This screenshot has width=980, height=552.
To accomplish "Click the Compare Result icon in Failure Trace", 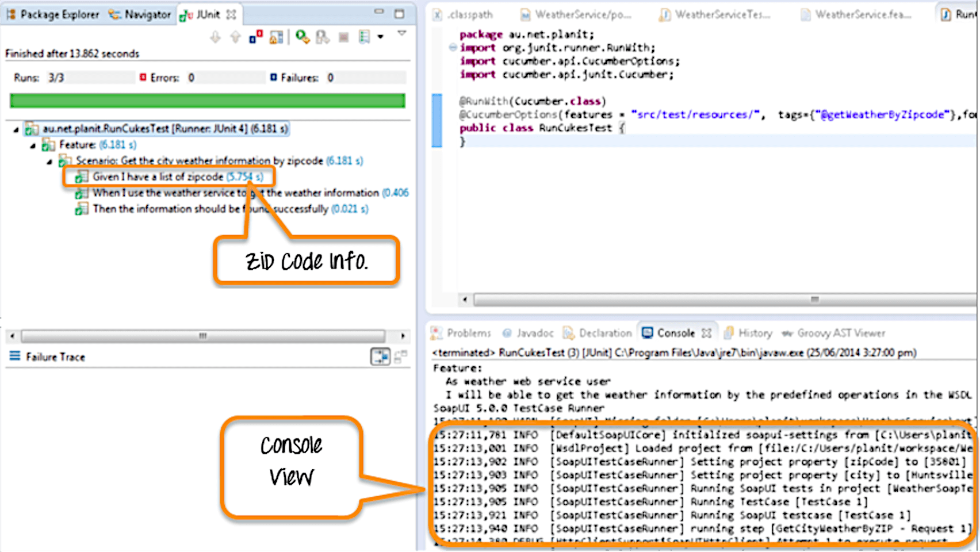I will (401, 357).
